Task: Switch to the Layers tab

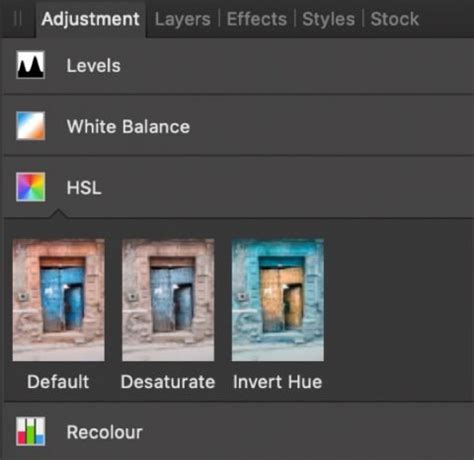Action: click(x=183, y=19)
